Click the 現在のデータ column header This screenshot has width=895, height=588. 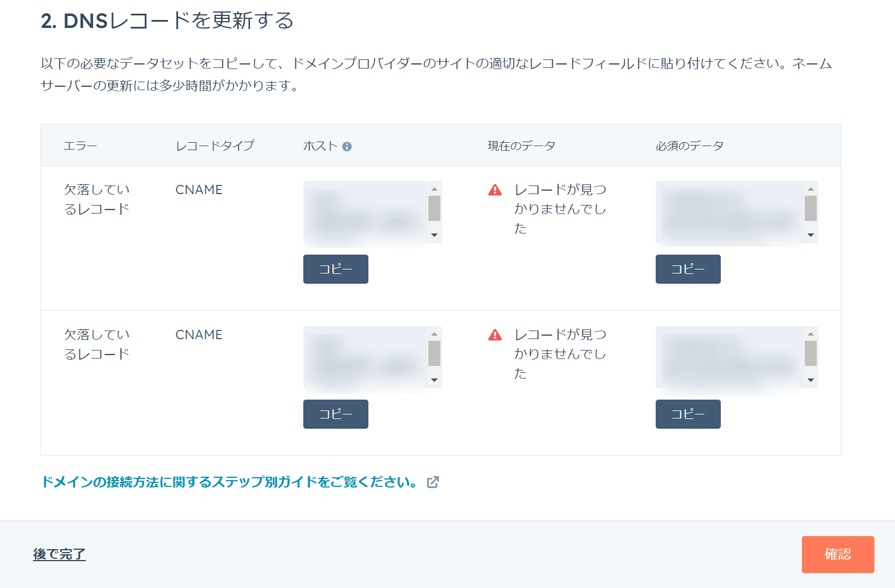(521, 146)
